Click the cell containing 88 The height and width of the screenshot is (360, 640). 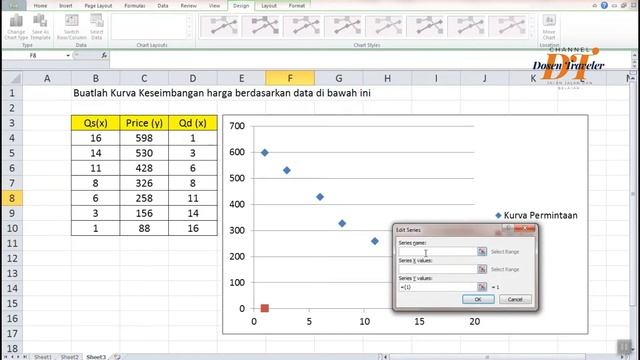[x=144, y=228]
